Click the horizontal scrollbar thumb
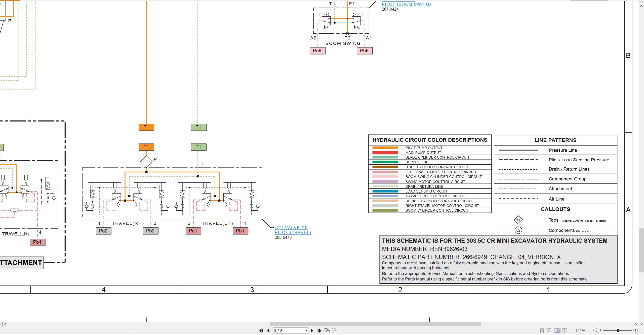The image size is (644, 335). click(376, 324)
